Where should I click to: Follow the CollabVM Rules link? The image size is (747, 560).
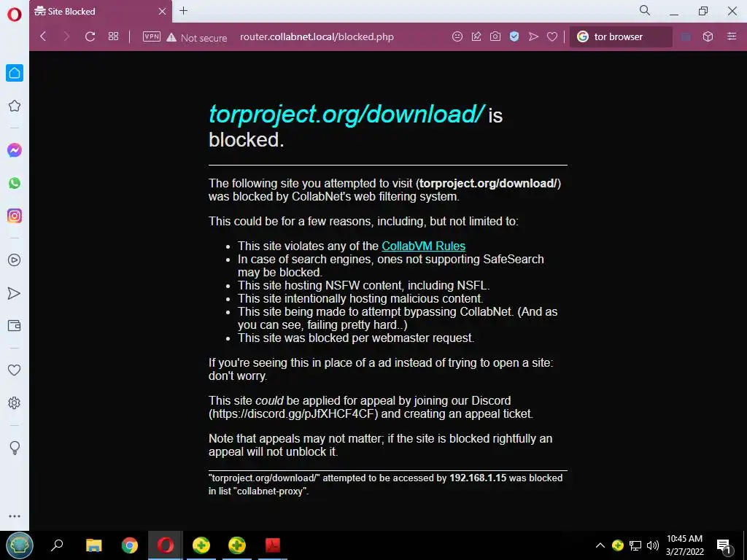[x=424, y=246]
